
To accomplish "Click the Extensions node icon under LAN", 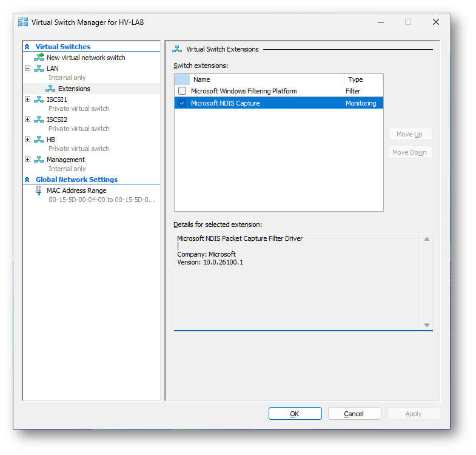I will (50, 89).
